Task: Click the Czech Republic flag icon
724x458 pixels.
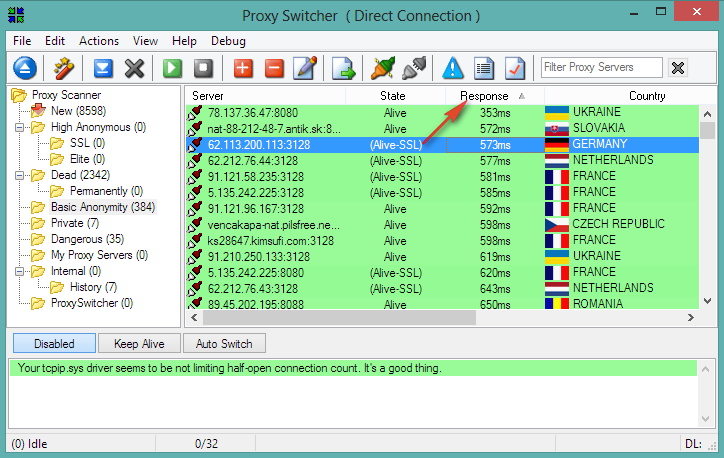Action: click(x=556, y=224)
